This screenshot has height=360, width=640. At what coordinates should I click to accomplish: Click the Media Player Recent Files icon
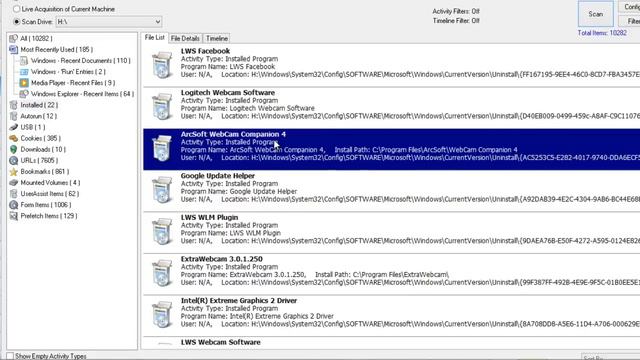pos(24,83)
